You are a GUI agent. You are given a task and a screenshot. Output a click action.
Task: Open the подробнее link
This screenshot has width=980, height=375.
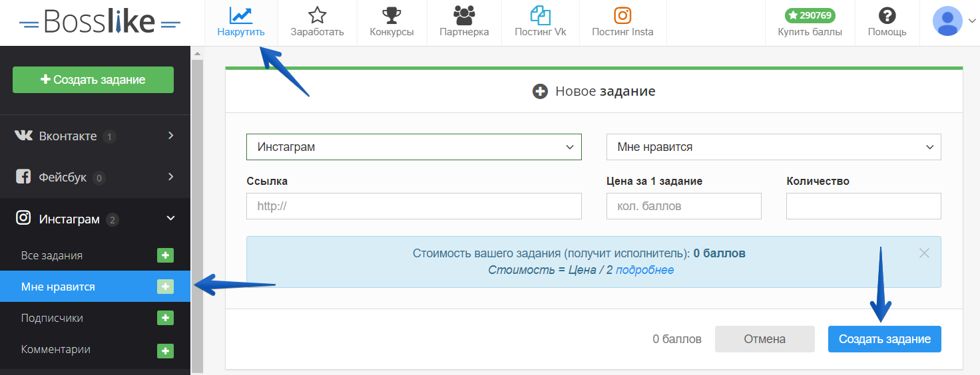coord(644,270)
